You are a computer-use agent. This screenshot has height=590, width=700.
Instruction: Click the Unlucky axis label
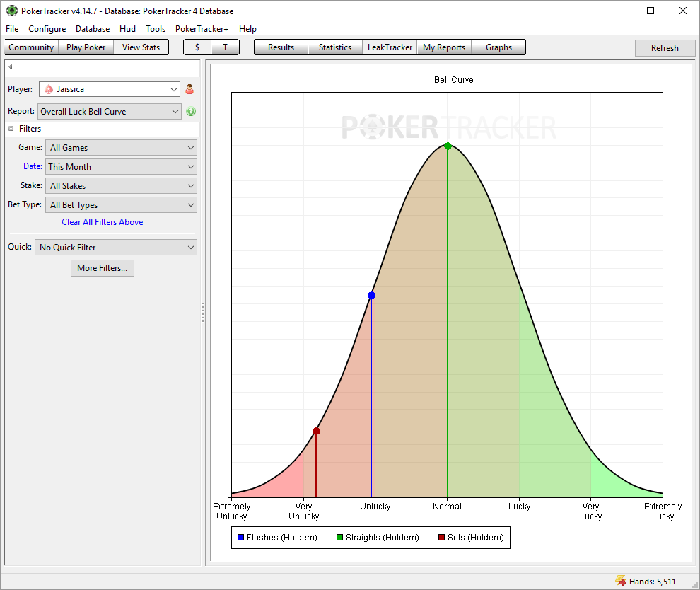tap(375, 507)
